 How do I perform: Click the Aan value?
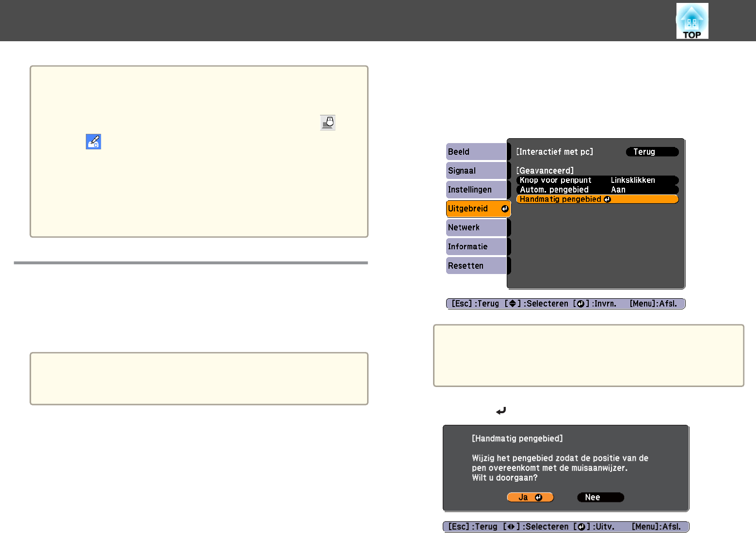[618, 190]
